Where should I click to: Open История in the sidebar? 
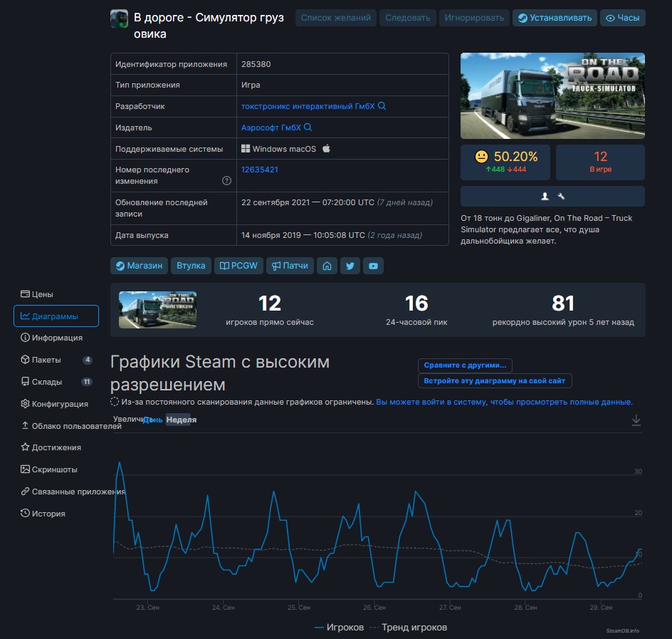(x=43, y=514)
